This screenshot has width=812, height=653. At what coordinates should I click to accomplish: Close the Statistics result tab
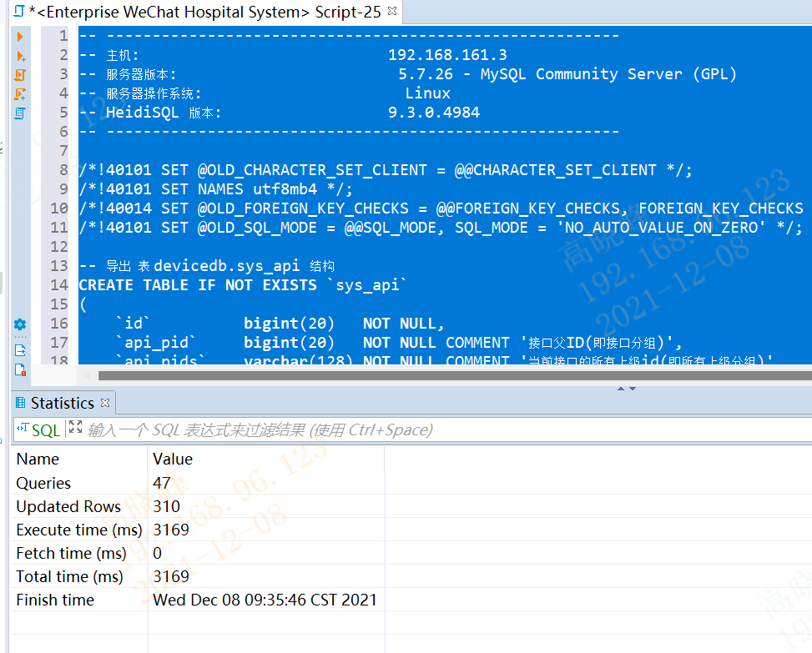(105, 403)
